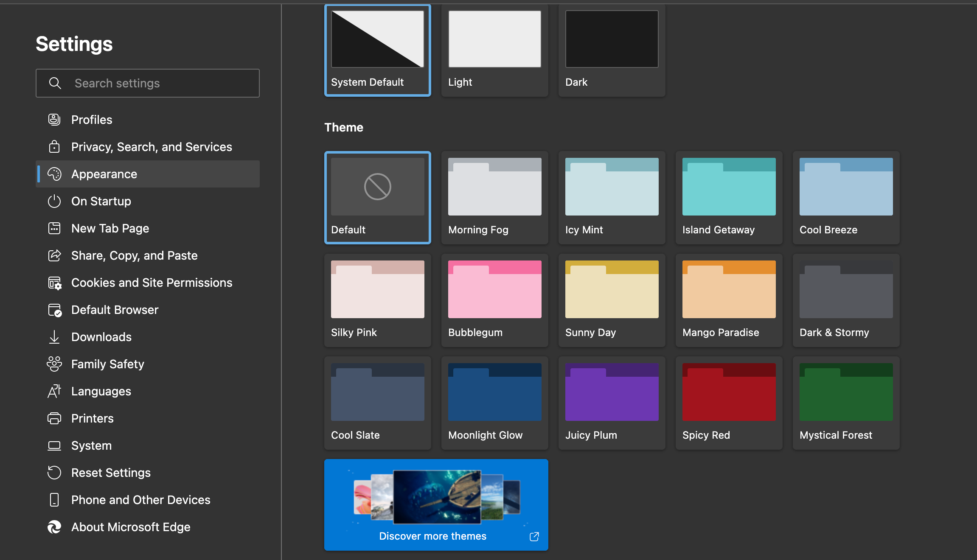Click the Family Safety icon
This screenshot has height=560, width=977.
(x=54, y=364)
